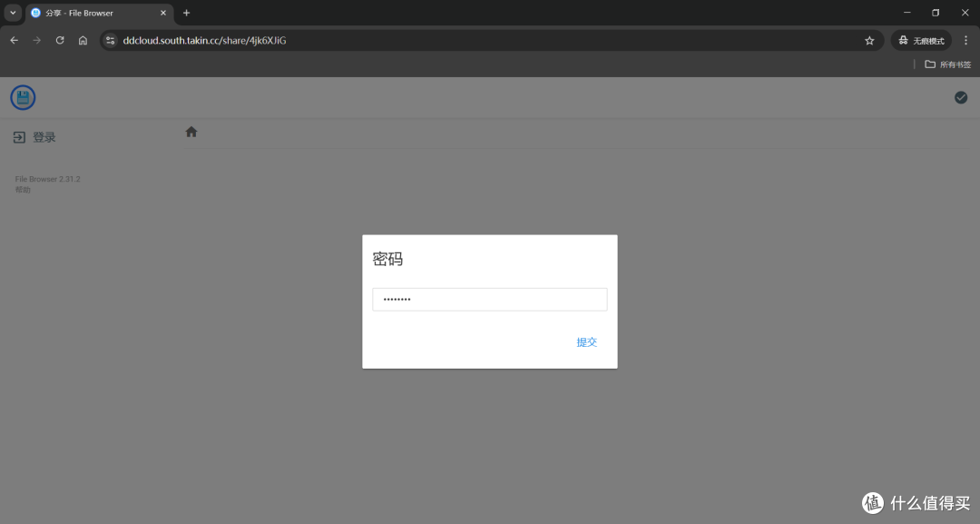Viewport: 980px width, 524px height.
Task: Restore down the browser window
Action: [x=936, y=13]
